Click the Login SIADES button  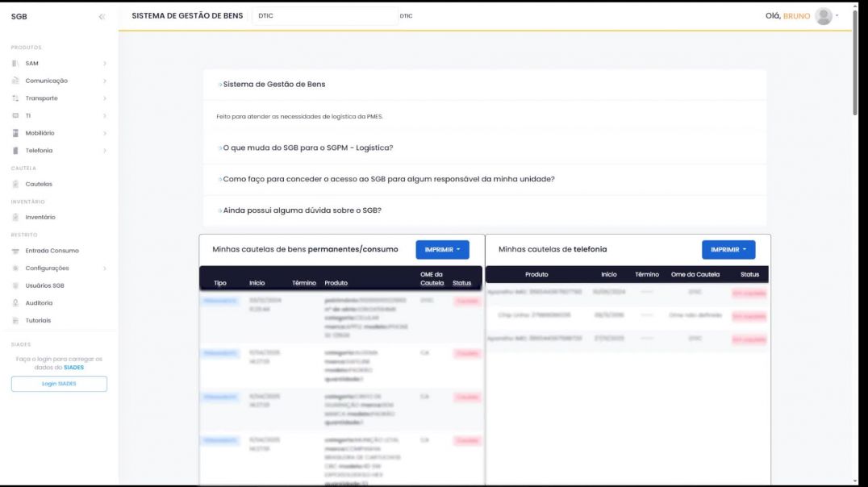(x=59, y=384)
